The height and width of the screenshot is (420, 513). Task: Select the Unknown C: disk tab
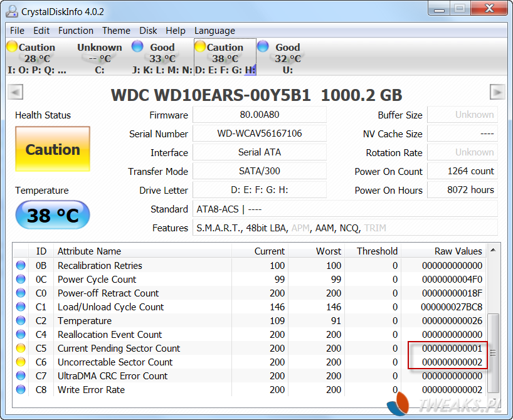(100, 58)
